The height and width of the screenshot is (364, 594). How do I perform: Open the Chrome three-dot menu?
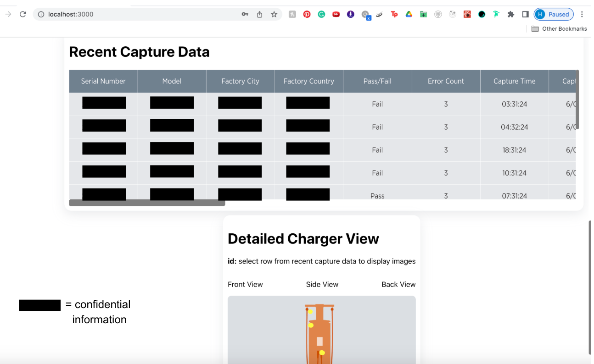pyautogui.click(x=582, y=14)
